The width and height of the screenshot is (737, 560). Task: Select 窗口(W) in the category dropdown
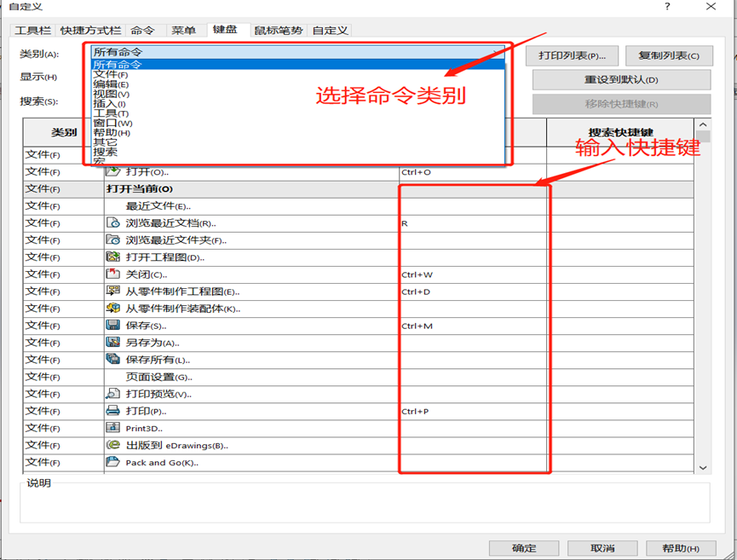pos(111,124)
